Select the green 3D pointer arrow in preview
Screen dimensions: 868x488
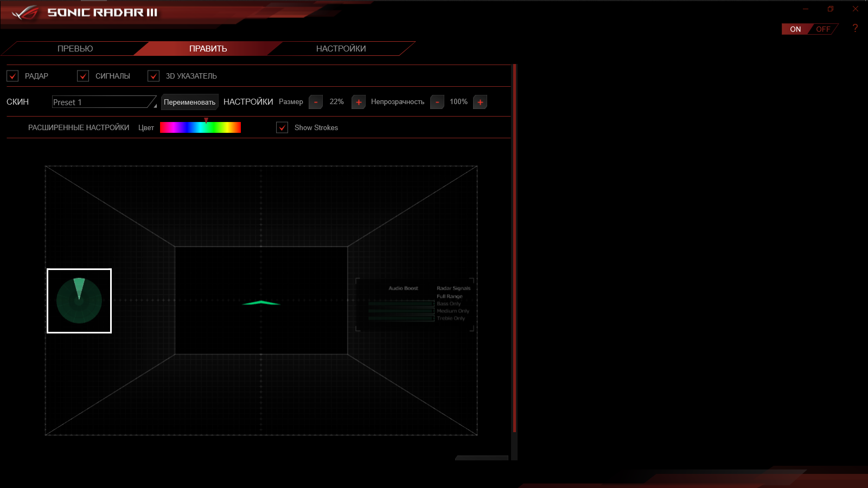[261, 303]
